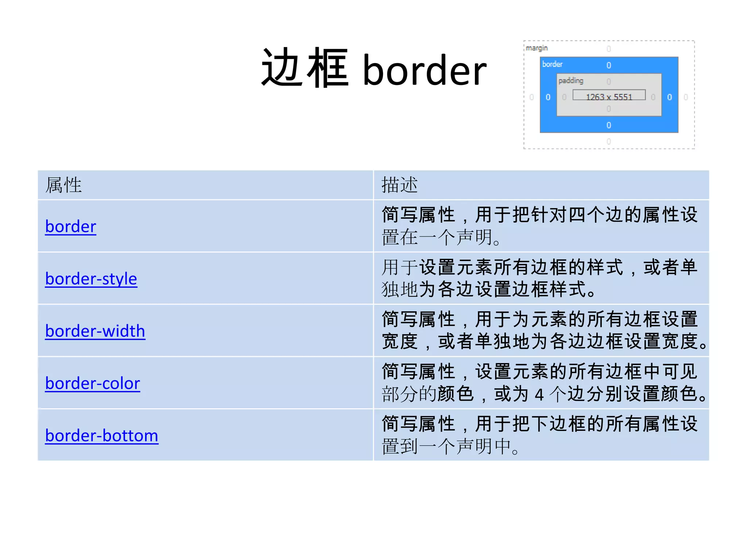
Task: Click the padding label in the gray box
Action: coord(571,81)
